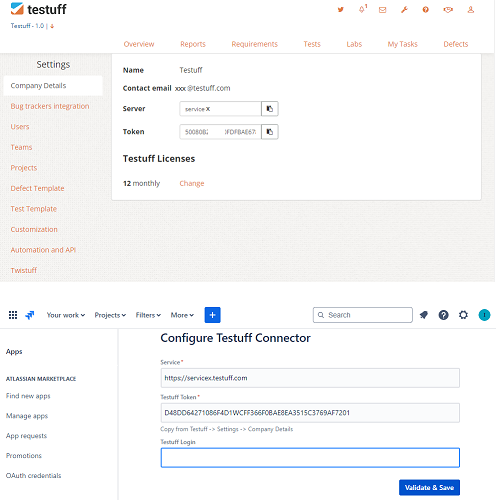Open the mail envelope icon
The image size is (496, 504).
point(383,10)
